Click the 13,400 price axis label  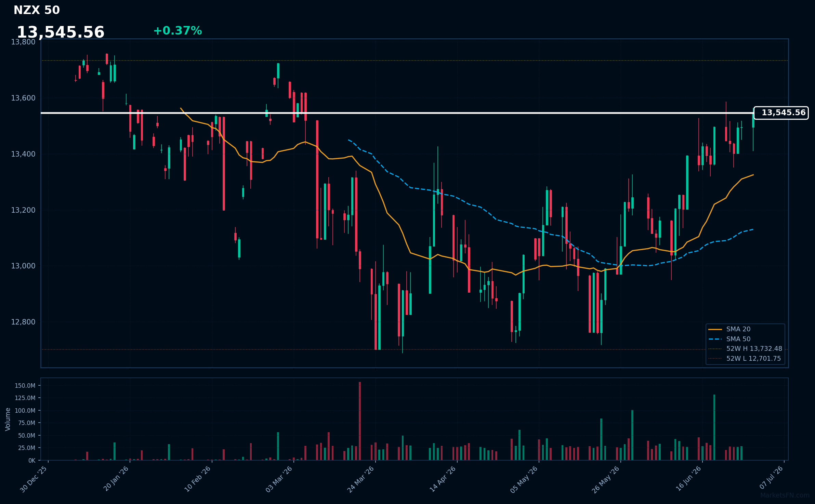tap(23, 154)
